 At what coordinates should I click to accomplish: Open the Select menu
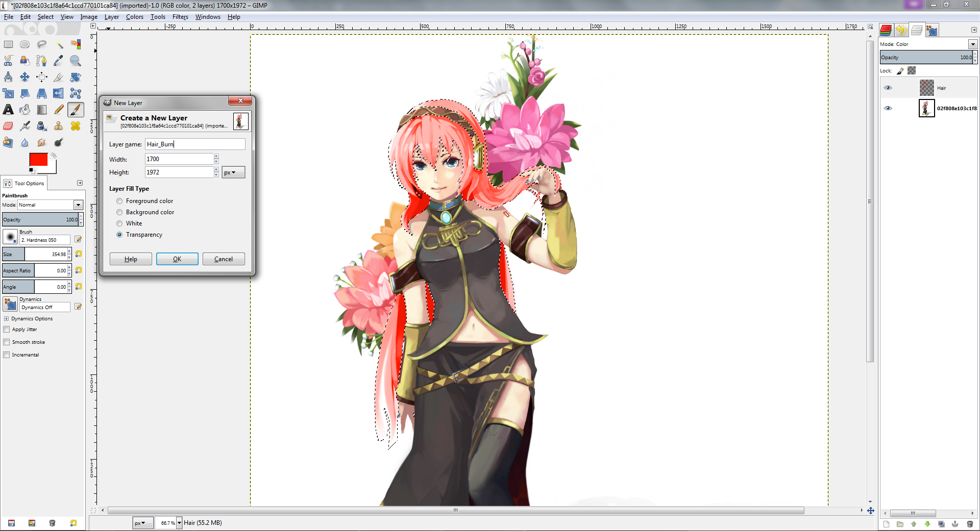(x=45, y=17)
